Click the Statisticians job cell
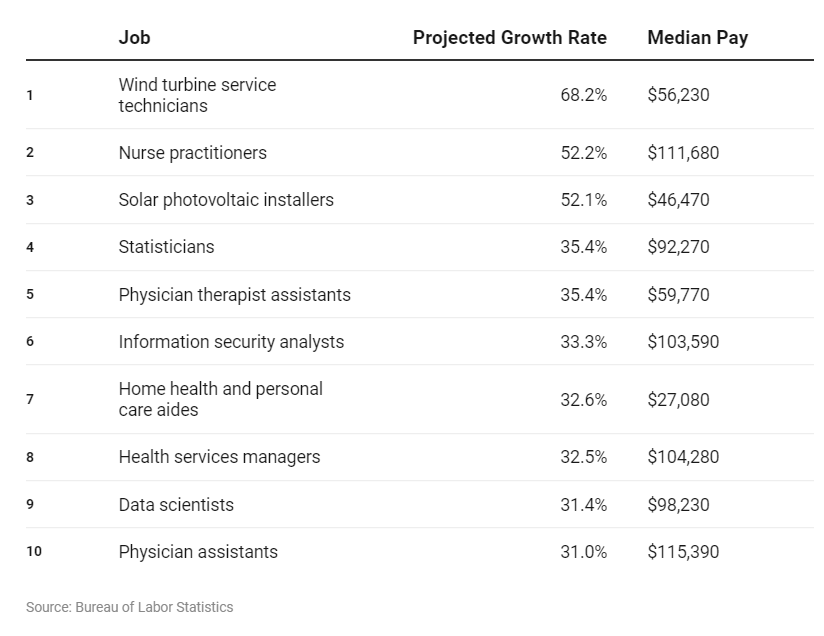The height and width of the screenshot is (636, 824). click(x=166, y=247)
